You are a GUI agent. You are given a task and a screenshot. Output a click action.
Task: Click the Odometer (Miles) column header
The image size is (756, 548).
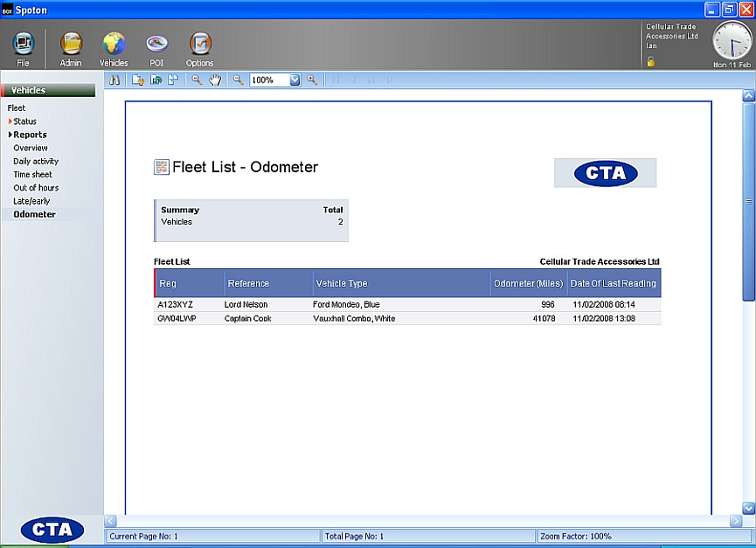click(527, 283)
